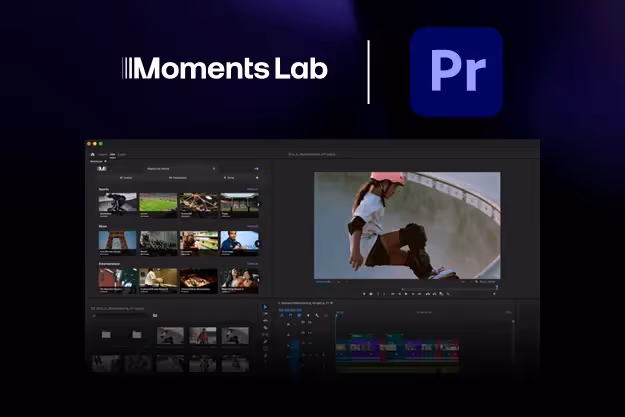This screenshot has height=417, width=625.
Task: Show next items in the Entertainment row
Action: pyautogui.click(x=258, y=280)
